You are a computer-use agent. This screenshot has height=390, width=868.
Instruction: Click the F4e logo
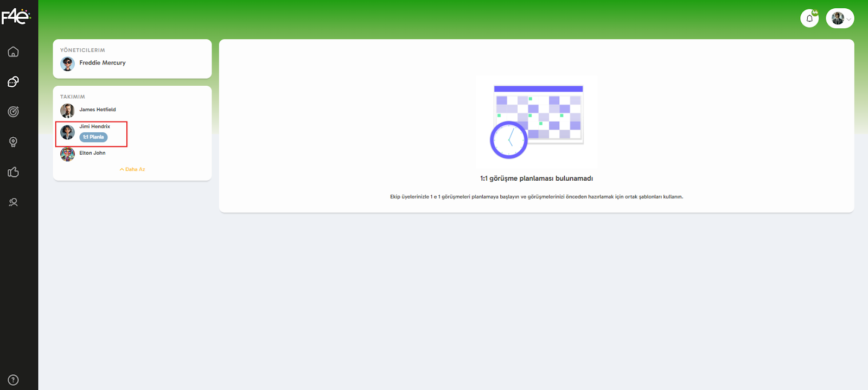point(16,17)
